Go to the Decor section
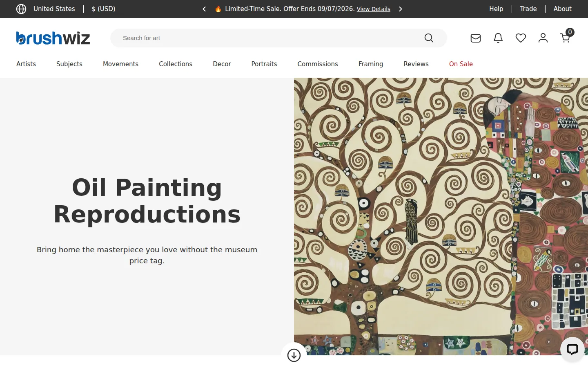The height and width of the screenshot is (368, 588). (x=222, y=64)
